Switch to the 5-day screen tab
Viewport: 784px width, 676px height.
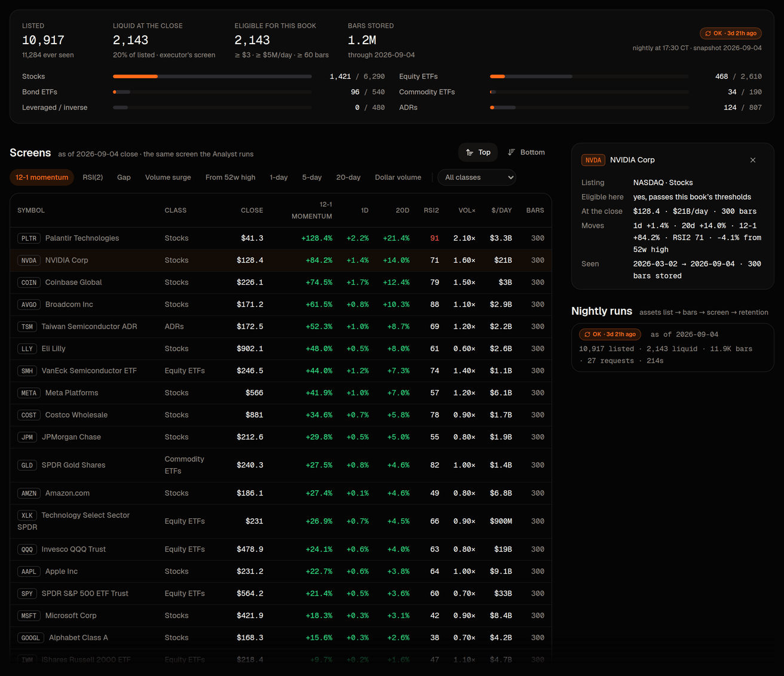312,177
